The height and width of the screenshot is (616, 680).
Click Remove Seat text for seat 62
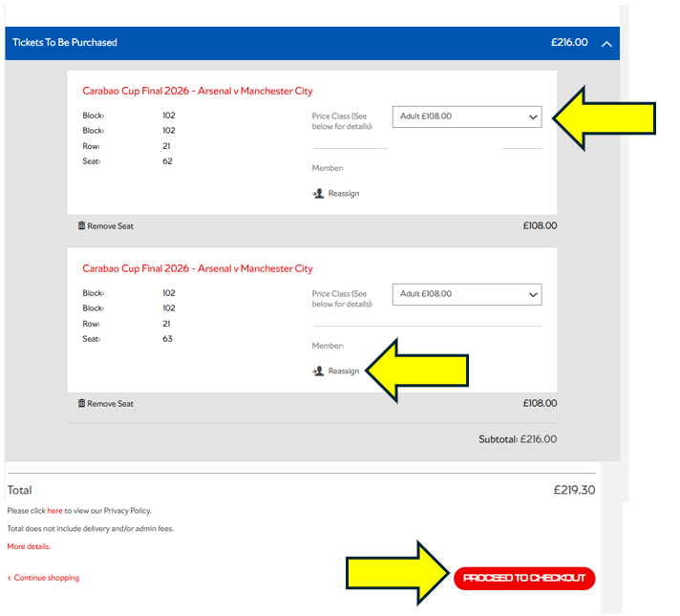(110, 226)
